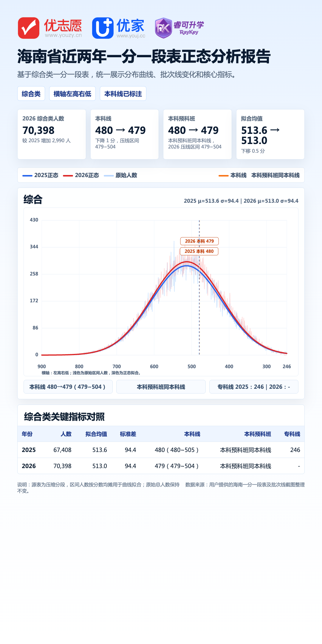Click the 67,408 table cell
Screen dimensions: 322x644
[x=62, y=450]
